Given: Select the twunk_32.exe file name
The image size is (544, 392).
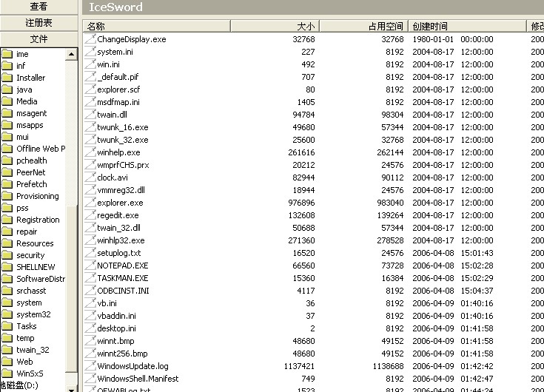Looking at the screenshot, I should pos(122,140).
